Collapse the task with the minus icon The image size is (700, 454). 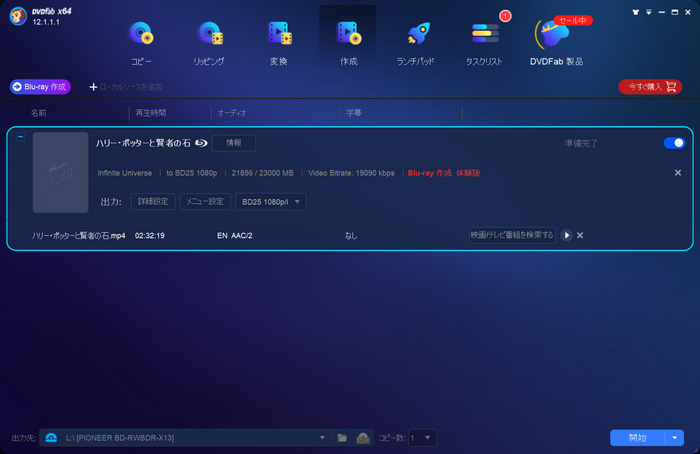pyautogui.click(x=20, y=137)
